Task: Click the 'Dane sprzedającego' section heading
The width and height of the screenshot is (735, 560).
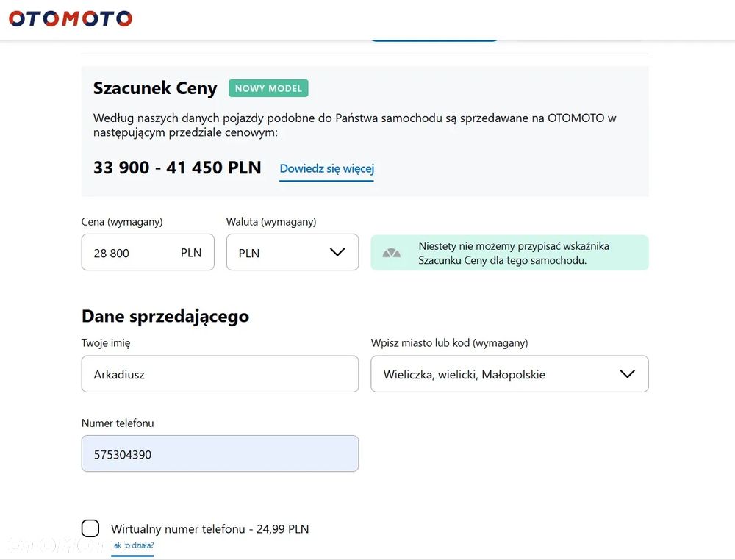Action: [x=165, y=316]
